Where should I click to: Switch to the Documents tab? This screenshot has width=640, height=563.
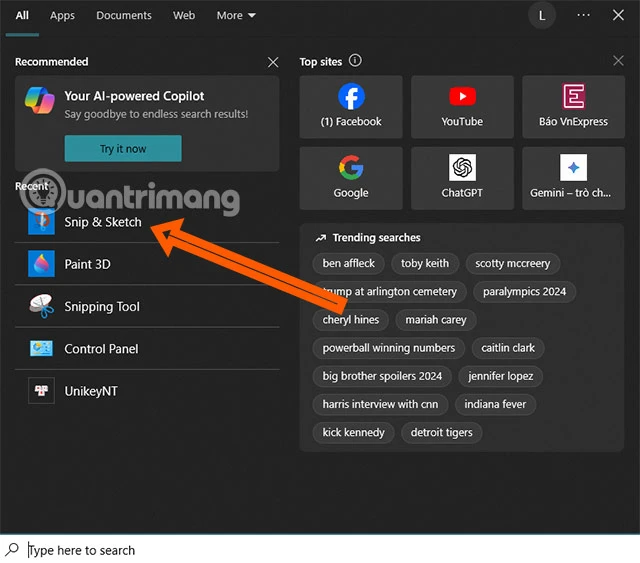(x=124, y=15)
